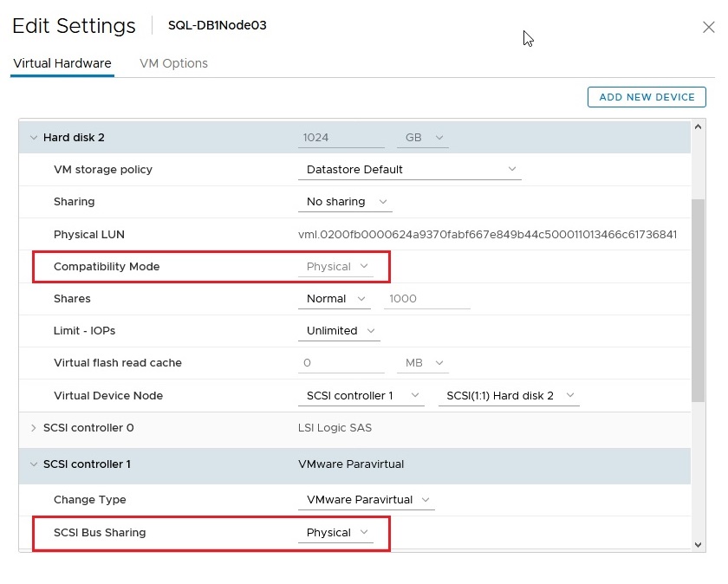Click the scroll up arrow of the scrollbar

pyautogui.click(x=699, y=127)
